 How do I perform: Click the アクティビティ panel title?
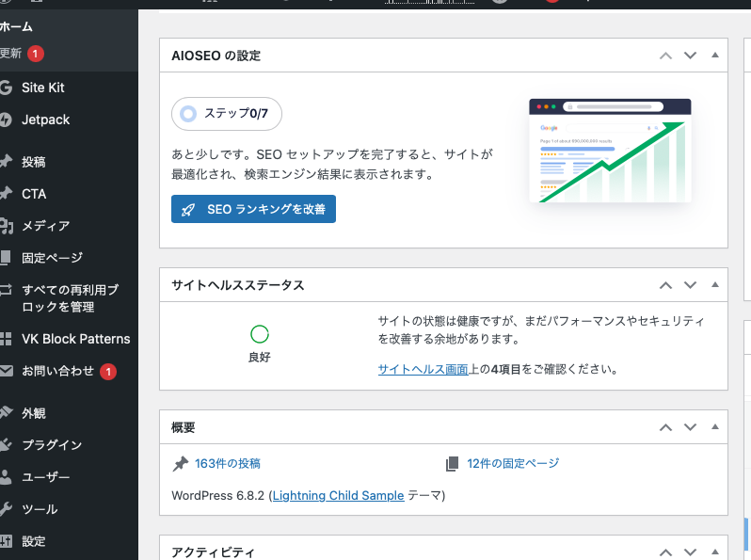pyautogui.click(x=213, y=552)
